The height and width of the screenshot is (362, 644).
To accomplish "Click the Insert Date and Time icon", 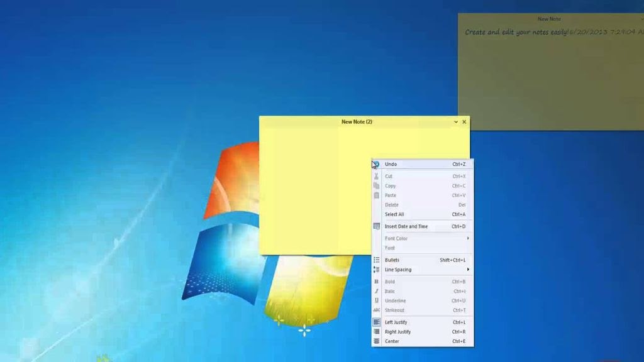I will coord(376,226).
